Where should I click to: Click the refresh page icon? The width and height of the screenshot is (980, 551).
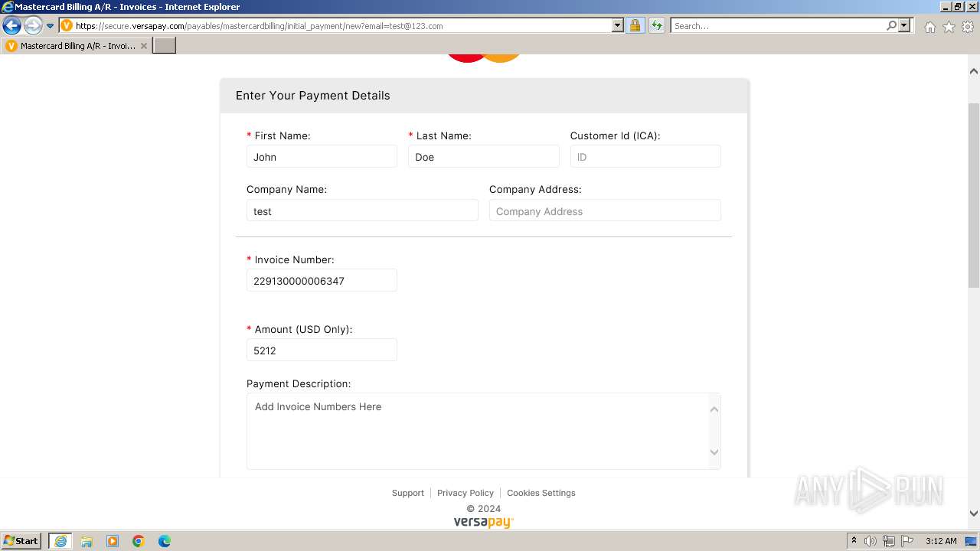point(657,26)
